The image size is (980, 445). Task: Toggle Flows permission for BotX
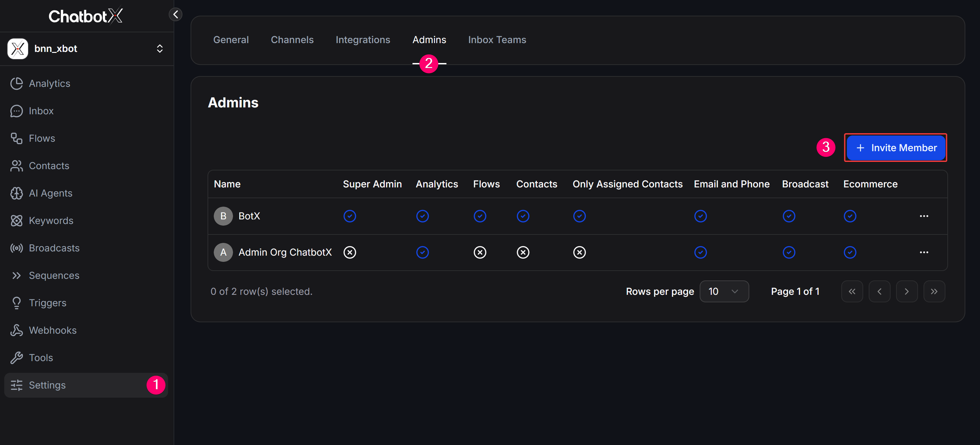480,216
